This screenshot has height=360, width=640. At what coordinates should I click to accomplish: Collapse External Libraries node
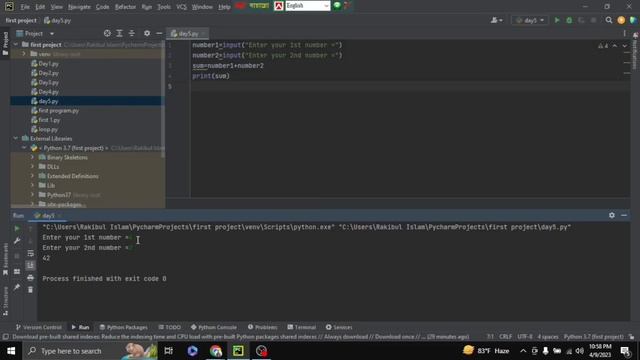16,138
